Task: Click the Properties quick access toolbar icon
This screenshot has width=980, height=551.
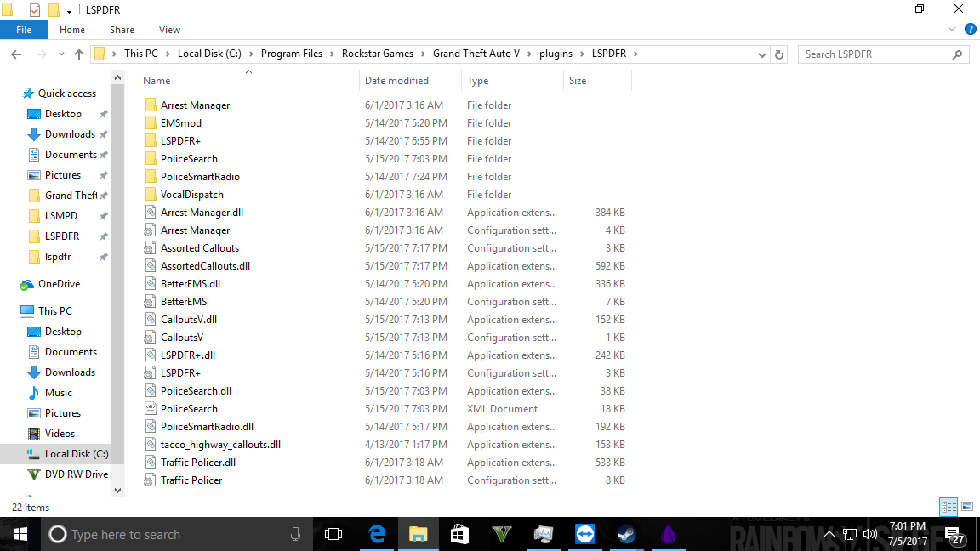Action: pos(35,10)
